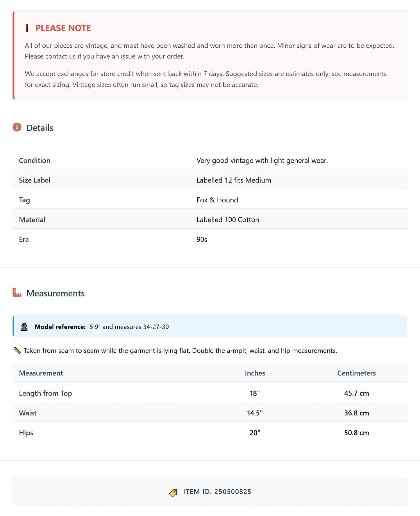The height and width of the screenshot is (516, 420).
Task: Select the Material row Labelled 100 Cotton
Action: 210,219
